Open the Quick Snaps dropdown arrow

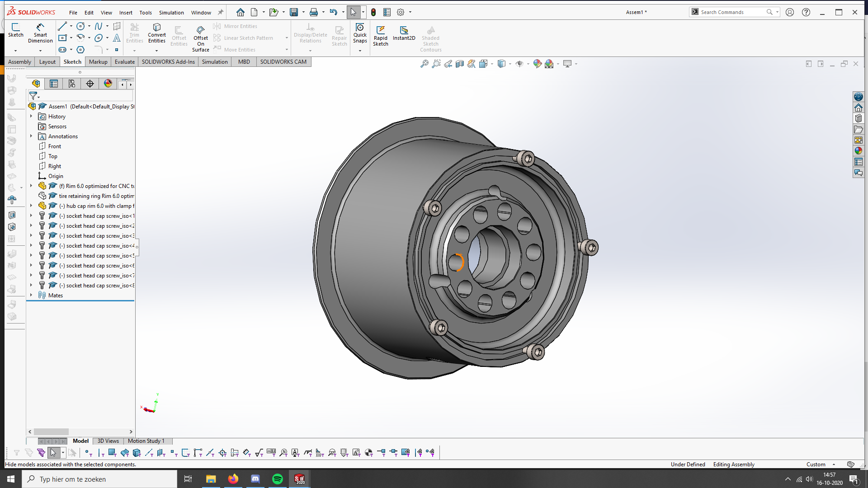[x=360, y=51]
